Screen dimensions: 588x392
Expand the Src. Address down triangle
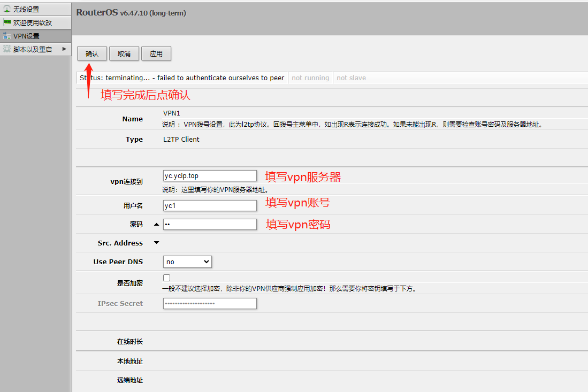point(156,243)
